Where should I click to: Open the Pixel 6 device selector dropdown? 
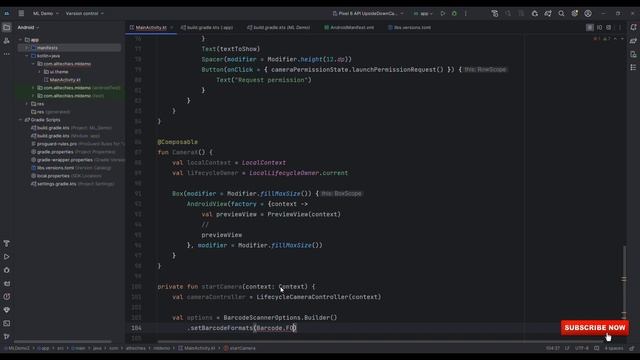pos(368,13)
